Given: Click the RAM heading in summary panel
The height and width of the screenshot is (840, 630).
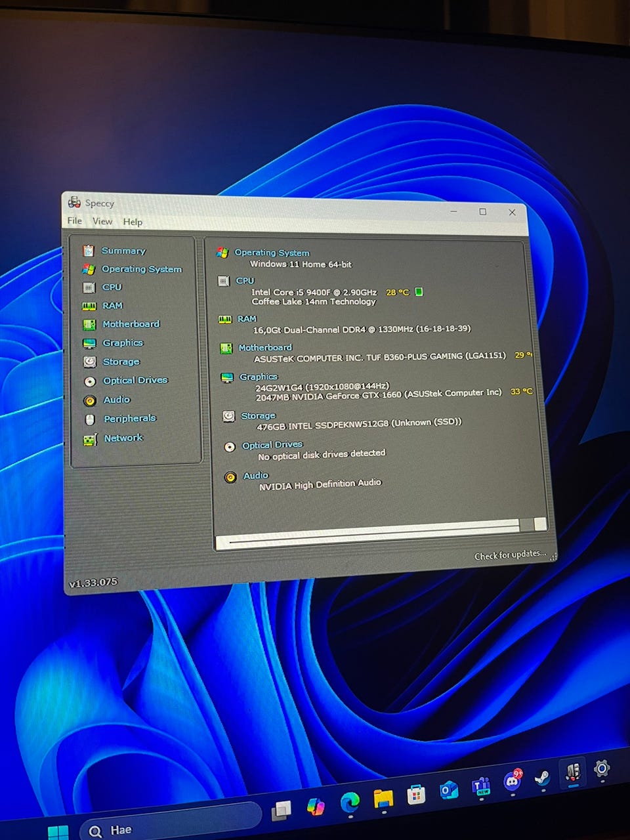Looking at the screenshot, I should (247, 318).
